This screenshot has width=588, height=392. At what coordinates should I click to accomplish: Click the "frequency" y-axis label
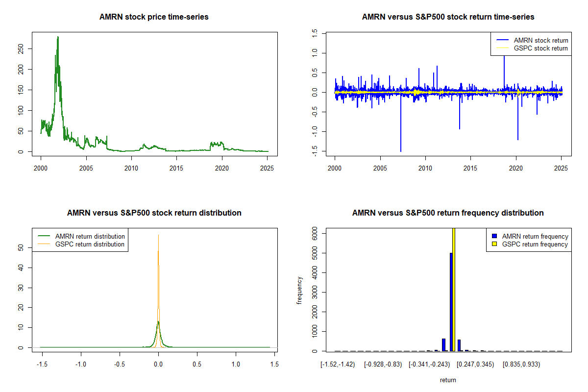point(299,290)
